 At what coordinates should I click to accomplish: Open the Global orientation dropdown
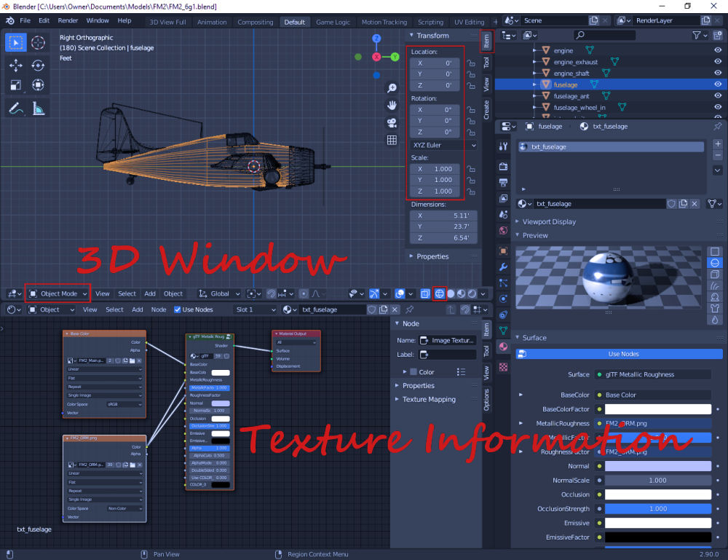(219, 293)
